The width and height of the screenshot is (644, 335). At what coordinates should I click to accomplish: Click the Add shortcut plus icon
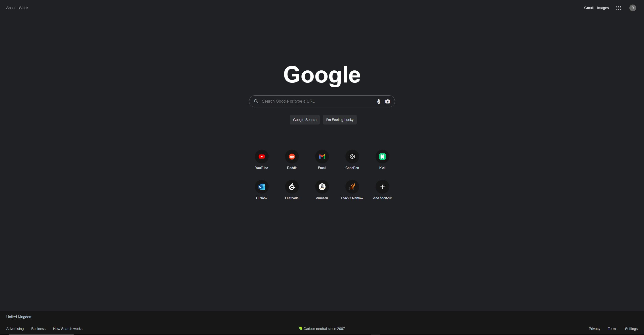click(x=382, y=187)
